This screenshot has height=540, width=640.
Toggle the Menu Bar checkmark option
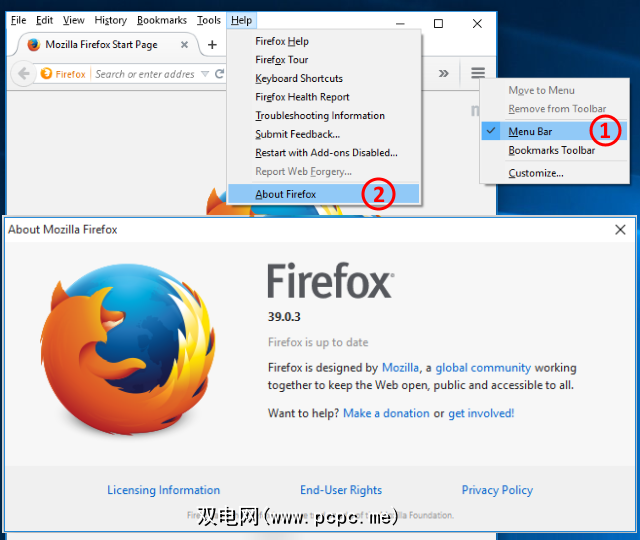click(x=554, y=131)
